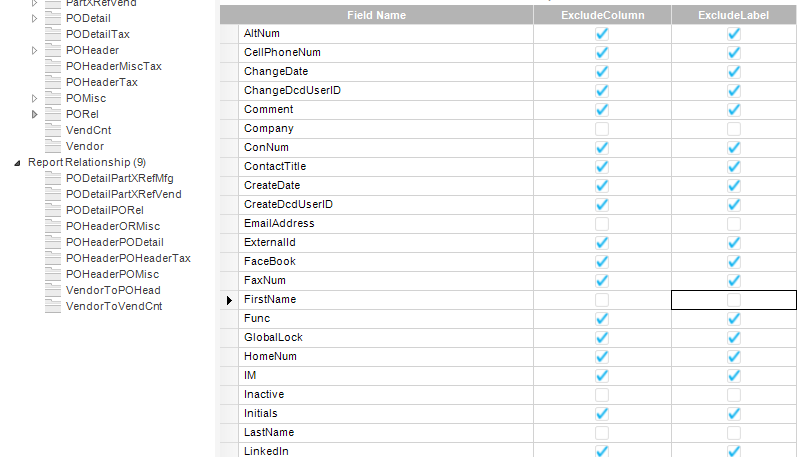Select the POMisc tree item

tap(86, 98)
